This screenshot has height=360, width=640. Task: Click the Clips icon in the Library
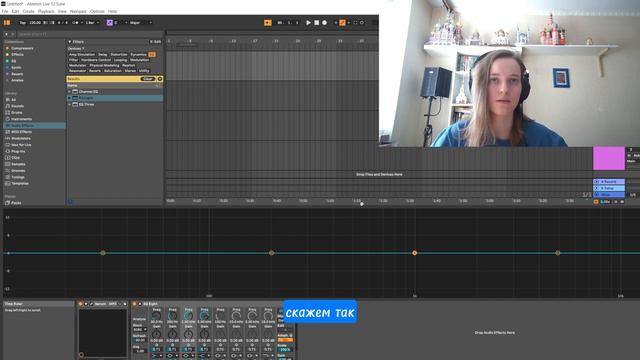[x=7, y=158]
